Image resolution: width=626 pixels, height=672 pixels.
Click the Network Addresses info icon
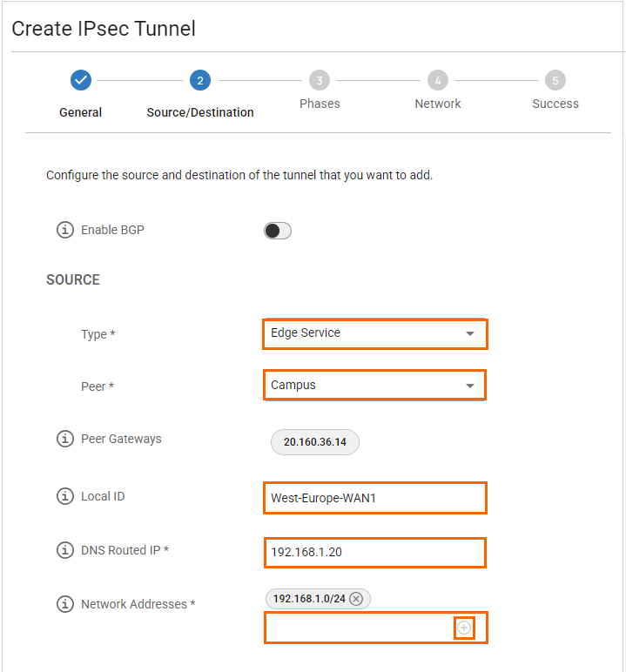coord(64,604)
